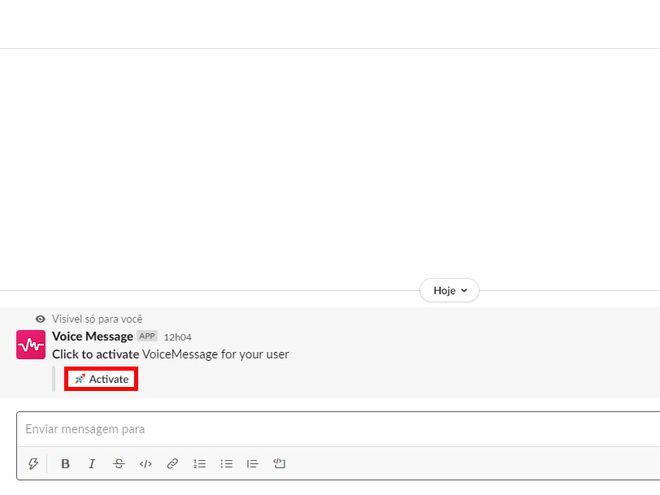Click the 'Visível só para você' notice text
660x495 pixels.
pos(97,319)
